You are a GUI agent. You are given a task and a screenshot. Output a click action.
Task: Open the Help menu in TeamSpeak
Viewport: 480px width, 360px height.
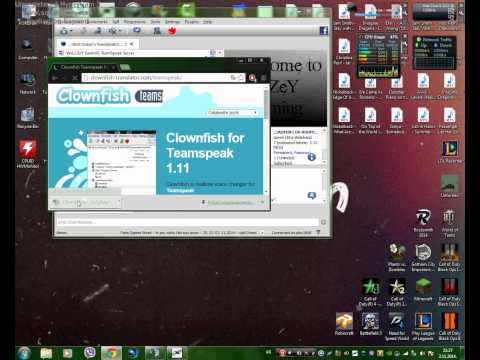[207, 22]
